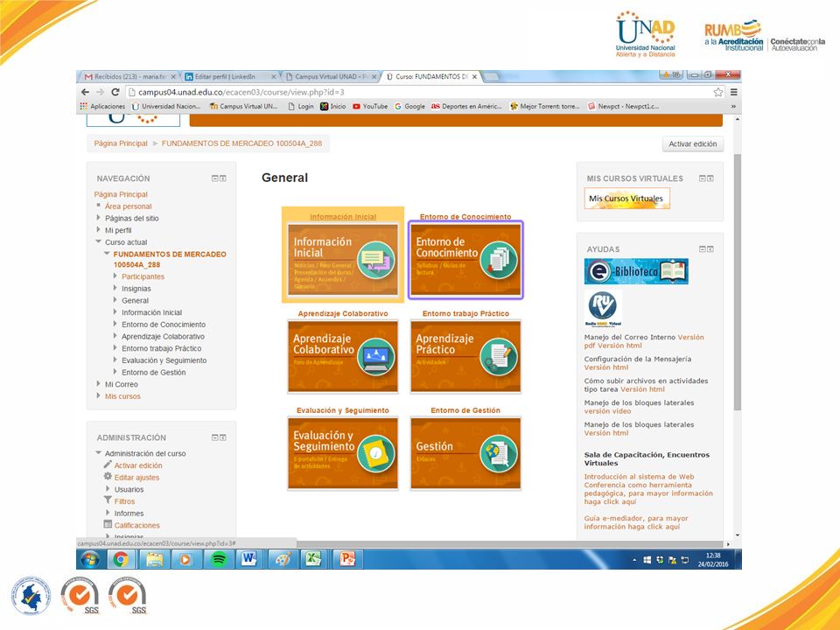Viewport: 840px width, 630px height.
Task: Open the Gestión tile
Action: pyautogui.click(x=465, y=453)
